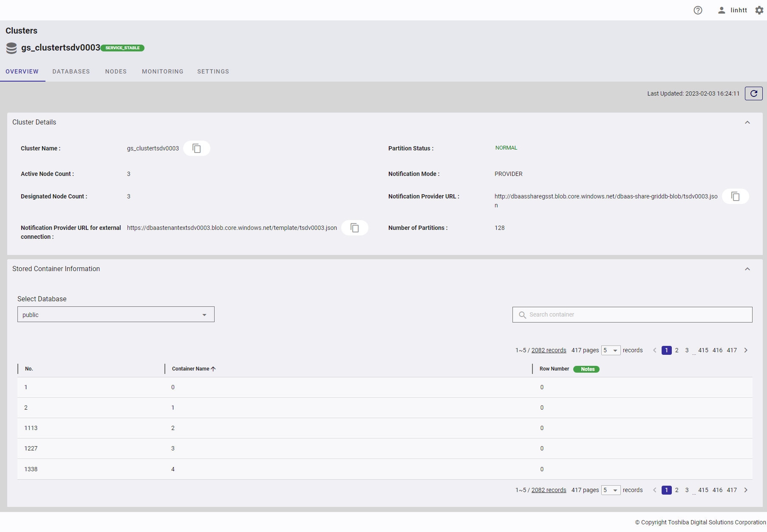Refresh the cluster overview data

pos(753,93)
